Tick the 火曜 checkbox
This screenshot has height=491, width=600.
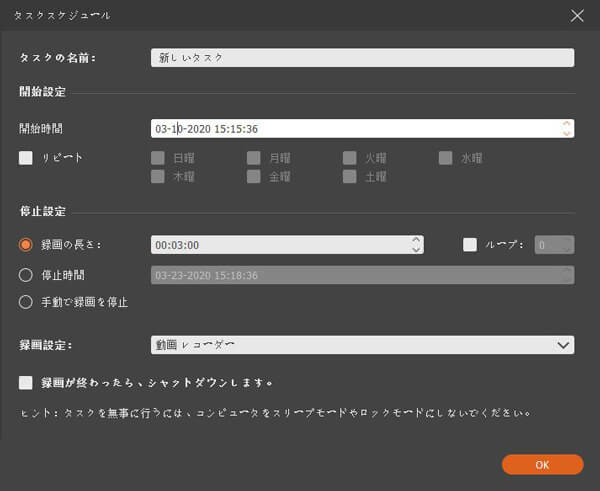(x=350, y=157)
